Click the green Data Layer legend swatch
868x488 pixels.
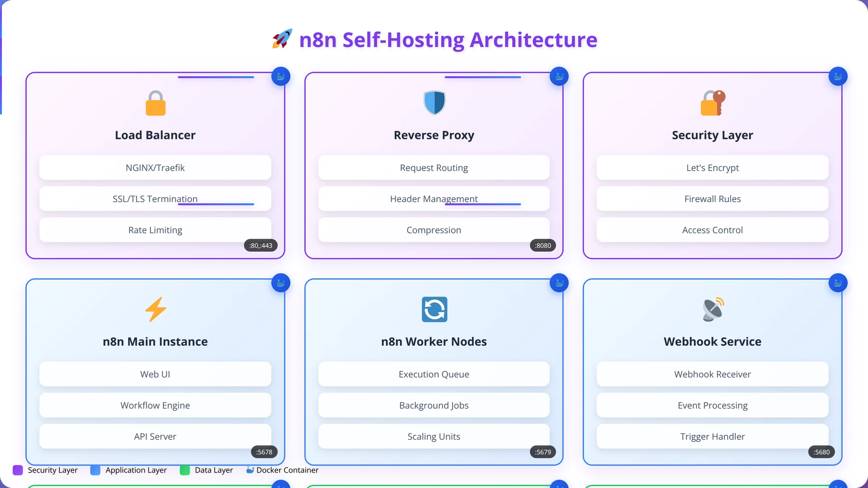(x=185, y=470)
